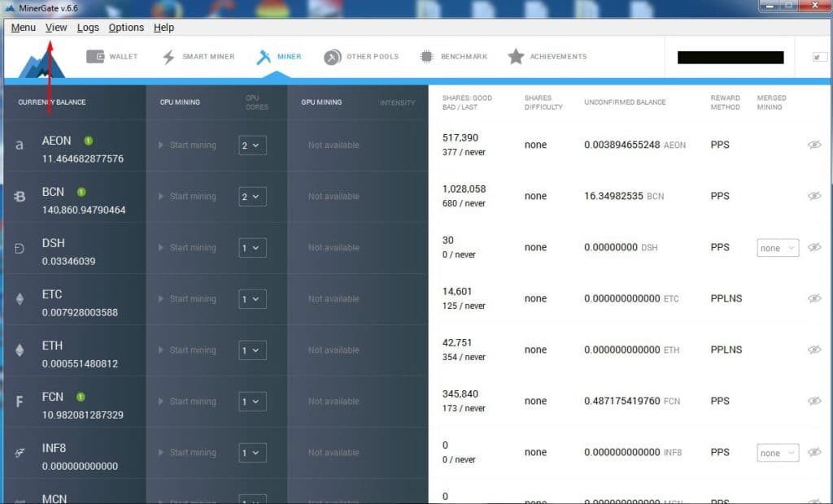Click the AEON currency symbol icon
The height and width of the screenshot is (504, 833).
point(20,145)
